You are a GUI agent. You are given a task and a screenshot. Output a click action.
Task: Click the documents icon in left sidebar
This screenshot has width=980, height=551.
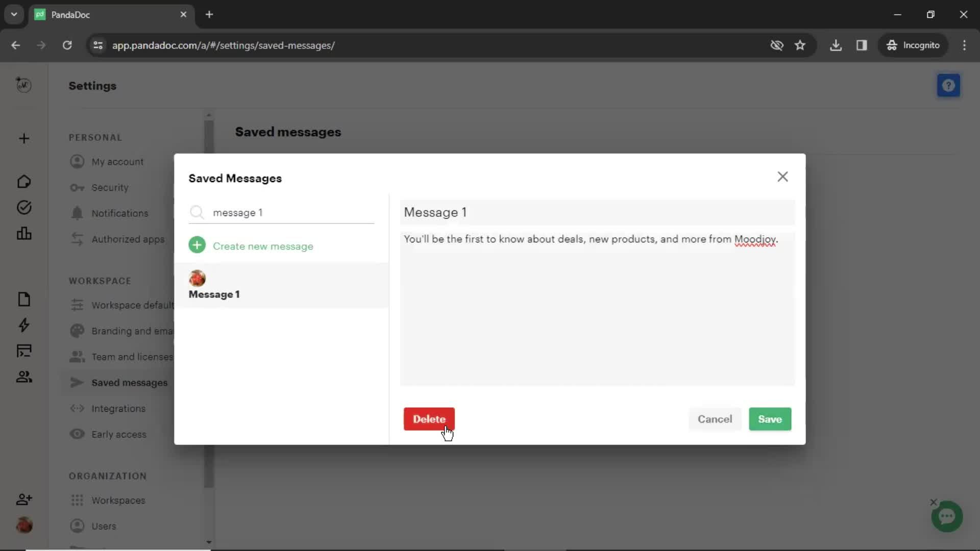pyautogui.click(x=24, y=298)
